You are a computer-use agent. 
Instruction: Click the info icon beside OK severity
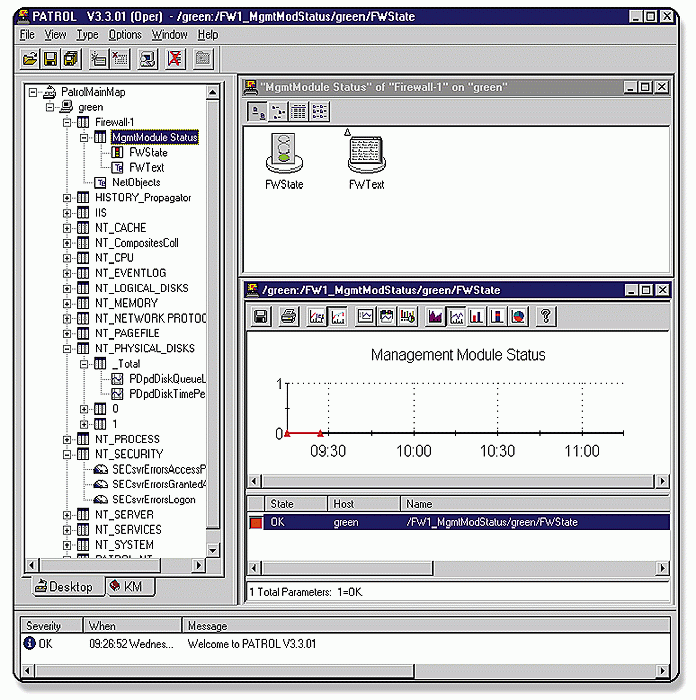[29, 643]
